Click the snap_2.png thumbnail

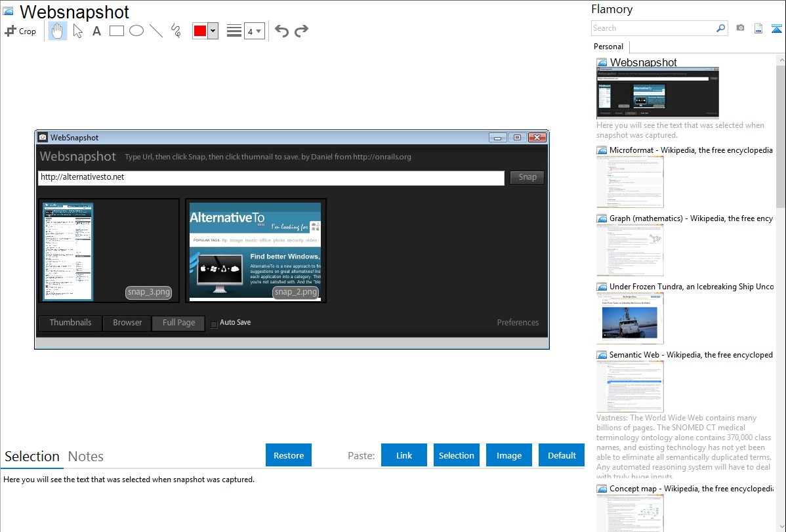click(x=255, y=251)
